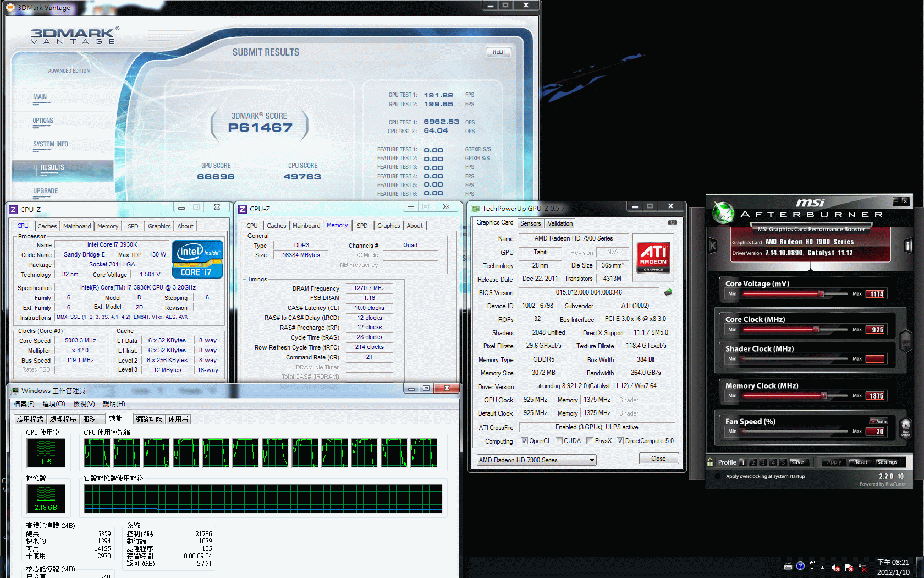Click the MSI Afterburner dragon logo
The image size is (924, 578).
point(723,212)
